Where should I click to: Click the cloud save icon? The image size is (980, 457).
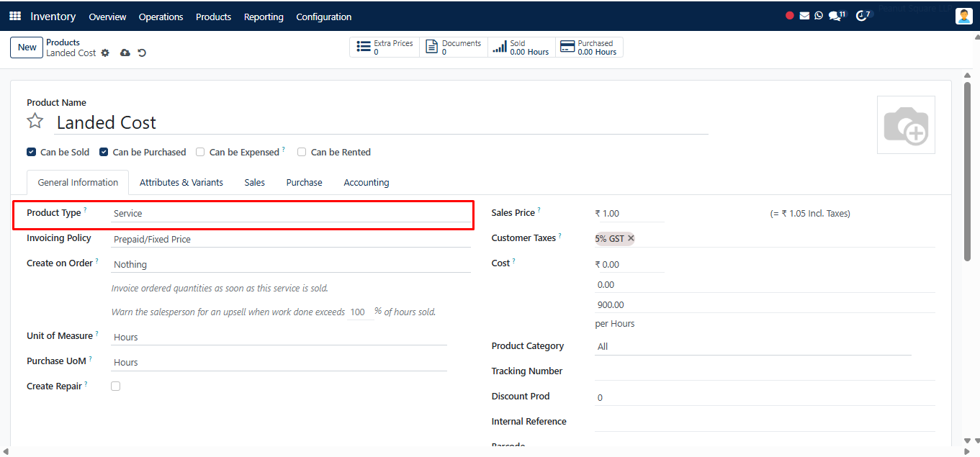pyautogui.click(x=125, y=53)
